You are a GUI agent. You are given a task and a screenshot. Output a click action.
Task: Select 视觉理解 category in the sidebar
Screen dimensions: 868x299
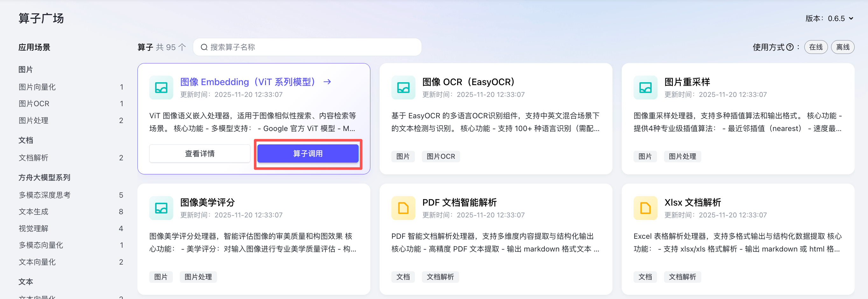click(33, 229)
